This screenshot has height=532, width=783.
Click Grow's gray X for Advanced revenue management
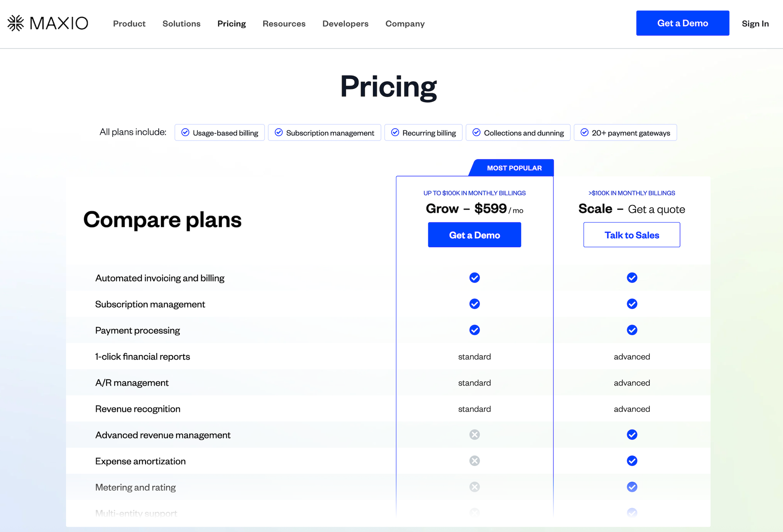tap(474, 435)
